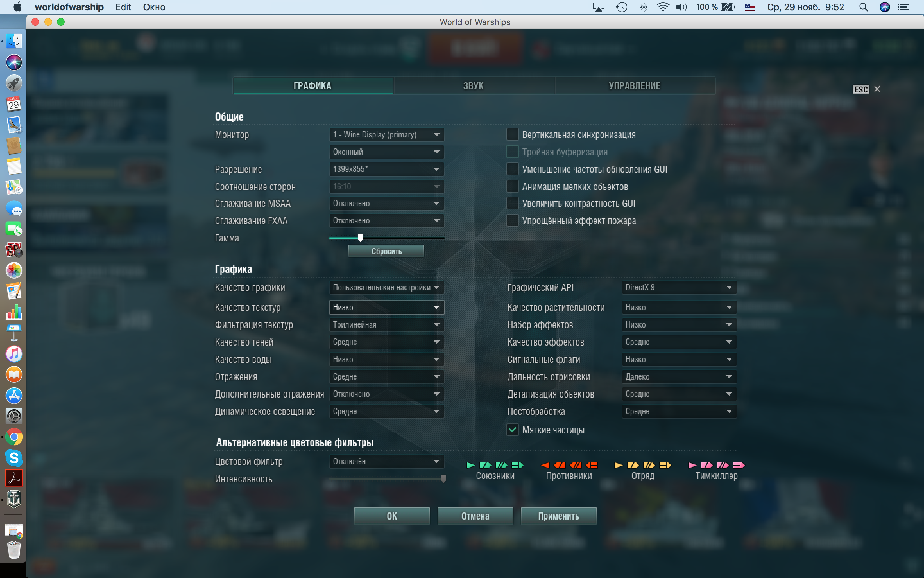
Task: Open Calendar showing 29 in Dock
Action: 14,104
